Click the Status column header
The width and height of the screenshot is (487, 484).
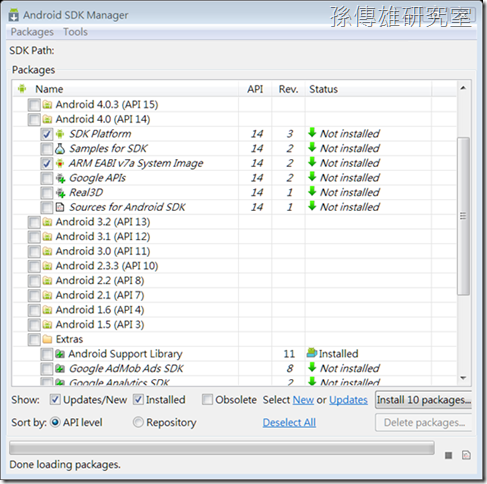point(368,89)
